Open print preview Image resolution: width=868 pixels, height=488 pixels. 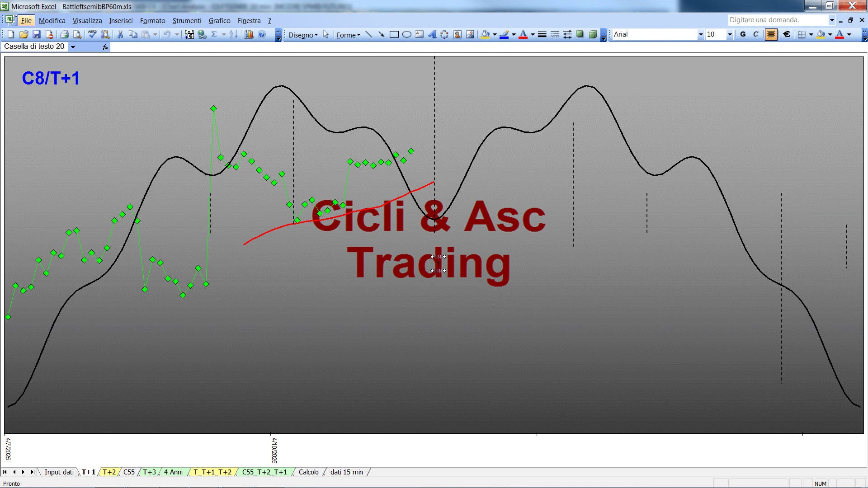[77, 34]
